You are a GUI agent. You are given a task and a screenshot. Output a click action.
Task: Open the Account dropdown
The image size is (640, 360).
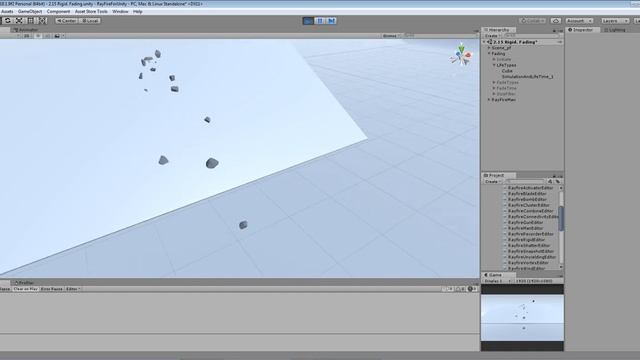(x=579, y=21)
